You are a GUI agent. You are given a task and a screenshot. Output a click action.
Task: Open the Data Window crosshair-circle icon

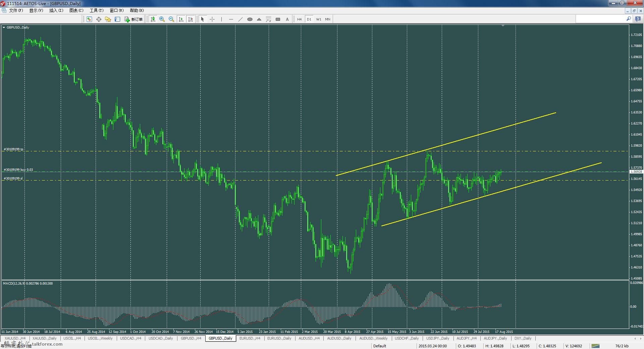99,19
